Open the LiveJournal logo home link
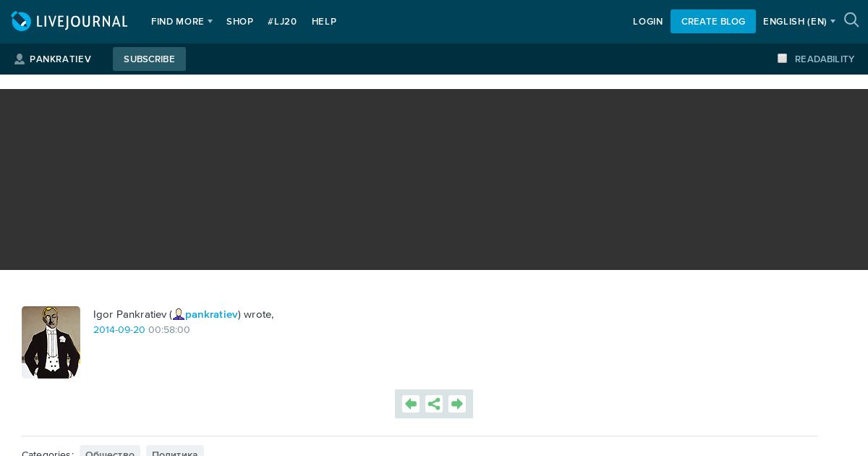This screenshot has height=456, width=868. click(69, 22)
